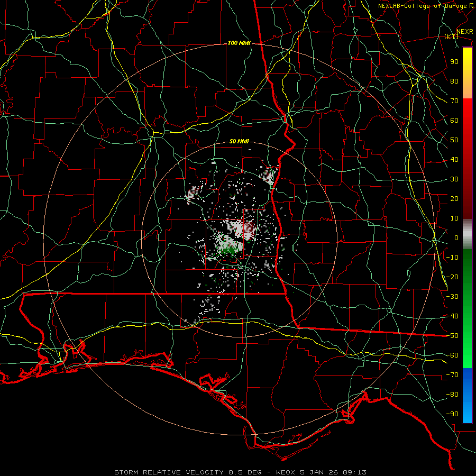Click the 50 value on the velocity scale

(454, 140)
